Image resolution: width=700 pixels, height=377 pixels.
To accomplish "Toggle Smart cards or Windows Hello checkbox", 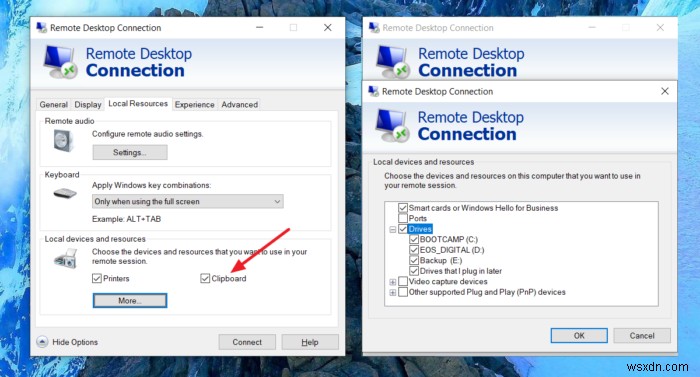I will pyautogui.click(x=403, y=208).
